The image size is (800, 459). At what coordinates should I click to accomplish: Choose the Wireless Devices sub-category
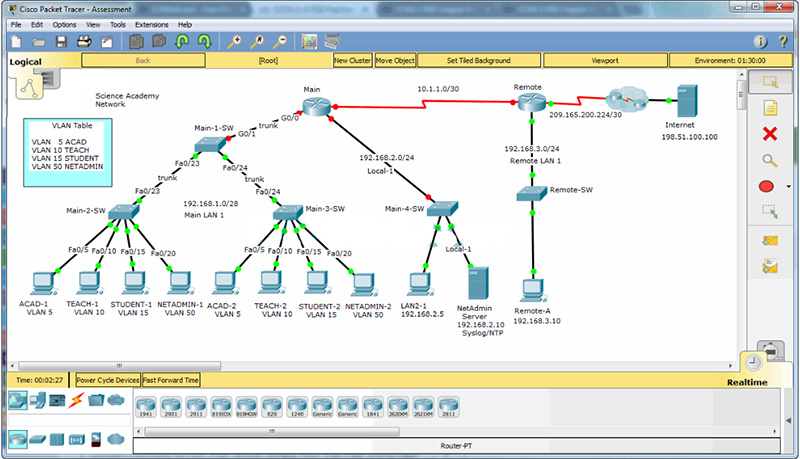click(77, 439)
